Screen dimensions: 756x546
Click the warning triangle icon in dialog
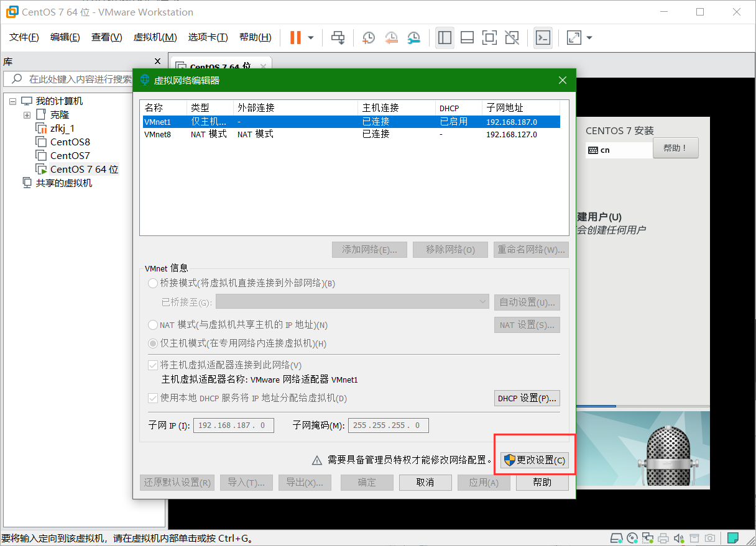[317, 460]
